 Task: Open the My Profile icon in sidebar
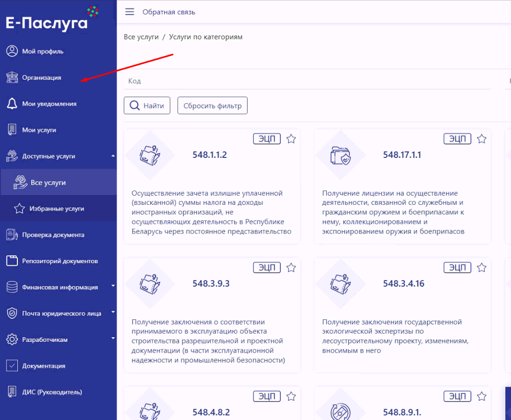click(x=12, y=51)
